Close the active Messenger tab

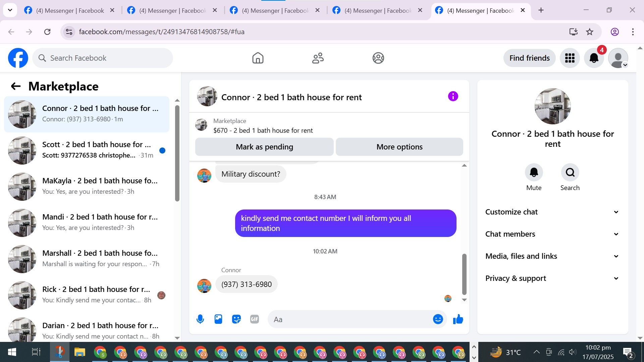[523, 10]
